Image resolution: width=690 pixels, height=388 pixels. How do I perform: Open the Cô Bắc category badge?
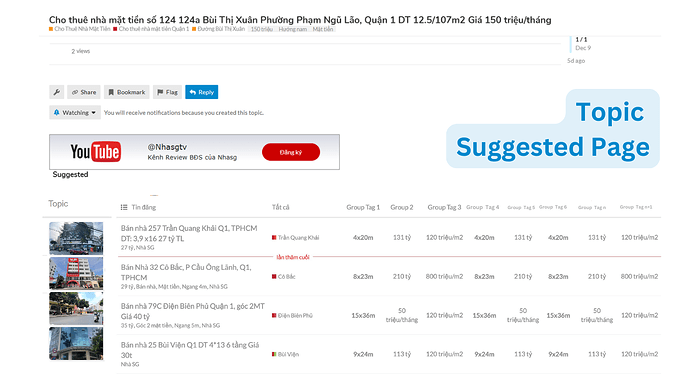coord(283,277)
